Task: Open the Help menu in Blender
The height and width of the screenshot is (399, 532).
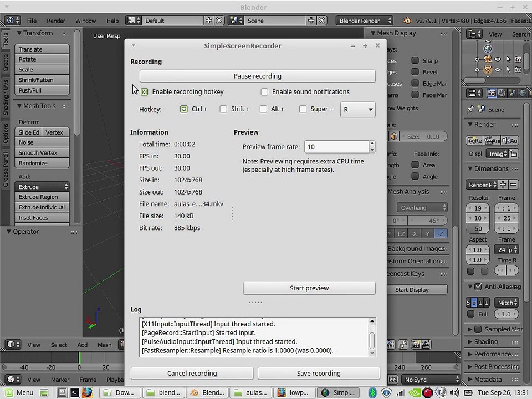Action: [x=112, y=21]
